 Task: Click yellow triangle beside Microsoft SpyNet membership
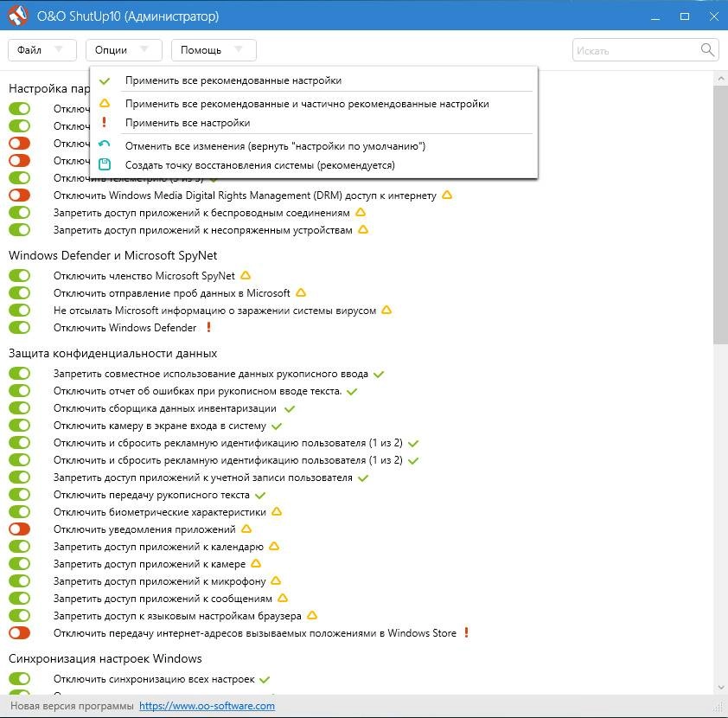(x=246, y=275)
